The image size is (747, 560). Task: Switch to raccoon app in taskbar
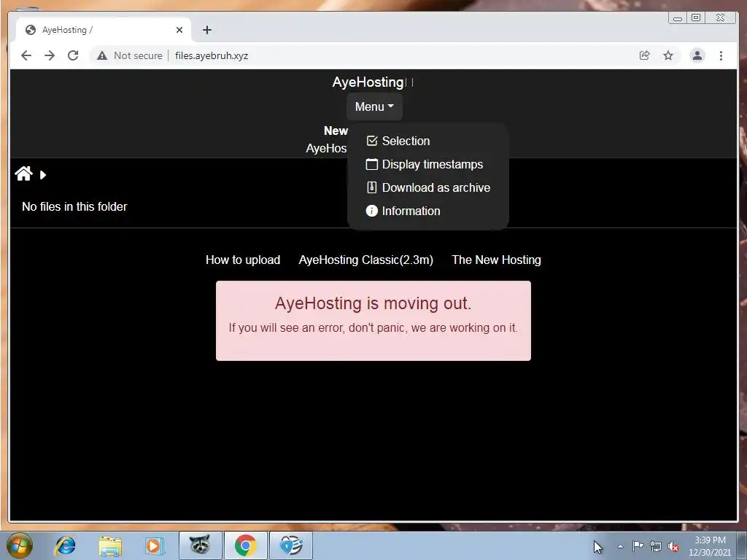tap(200, 545)
